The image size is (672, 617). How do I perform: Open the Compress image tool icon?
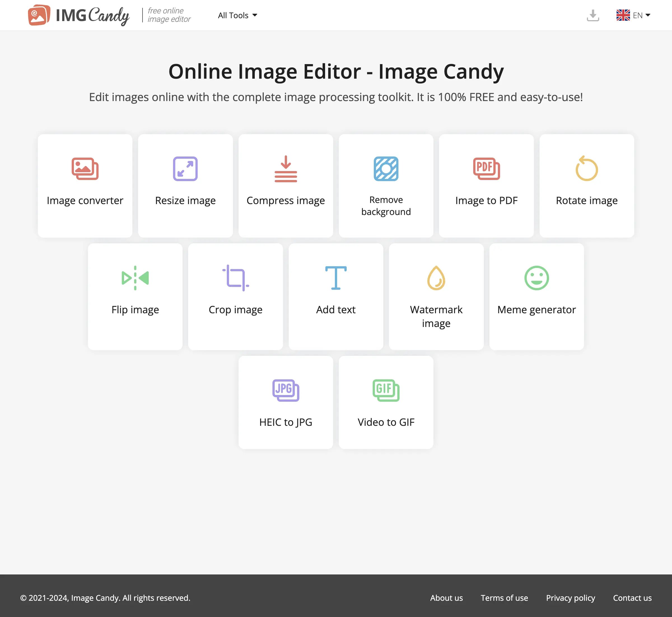pyautogui.click(x=286, y=169)
